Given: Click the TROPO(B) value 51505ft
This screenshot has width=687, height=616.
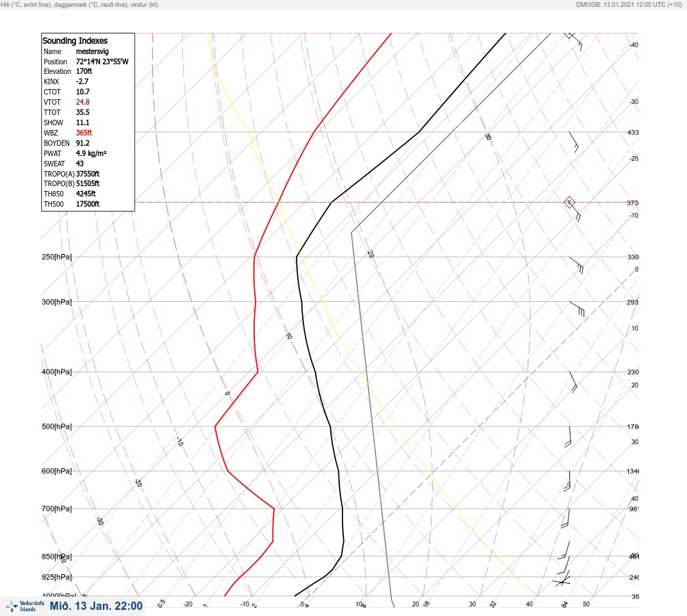Looking at the screenshot, I should point(88,183).
